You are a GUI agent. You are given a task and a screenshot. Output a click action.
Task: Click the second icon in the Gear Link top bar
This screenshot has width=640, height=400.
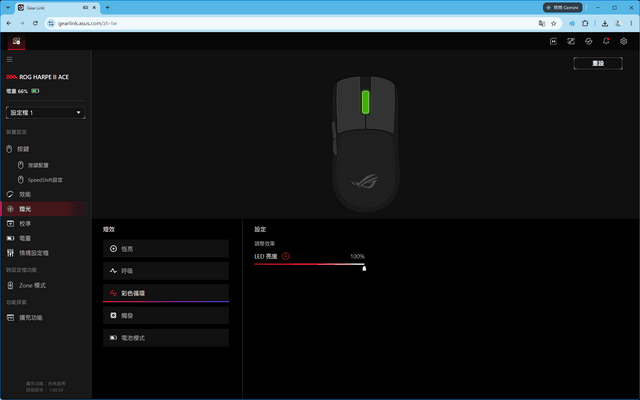(x=571, y=41)
